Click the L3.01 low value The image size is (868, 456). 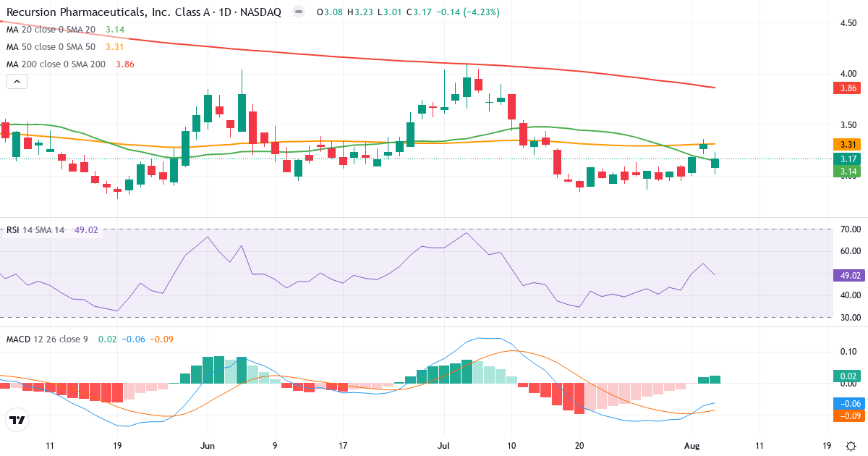tap(390, 12)
